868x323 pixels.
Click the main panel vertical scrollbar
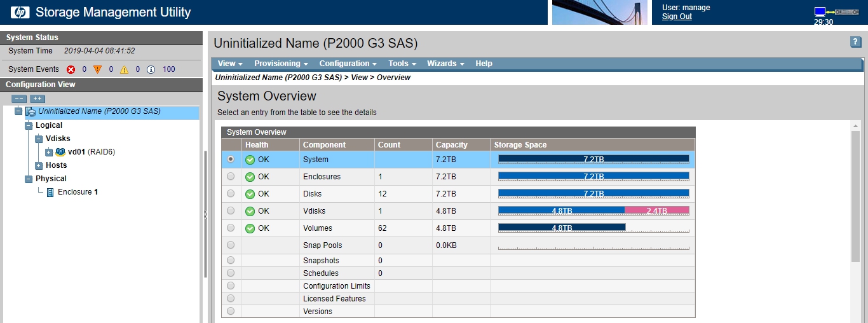(x=855, y=196)
